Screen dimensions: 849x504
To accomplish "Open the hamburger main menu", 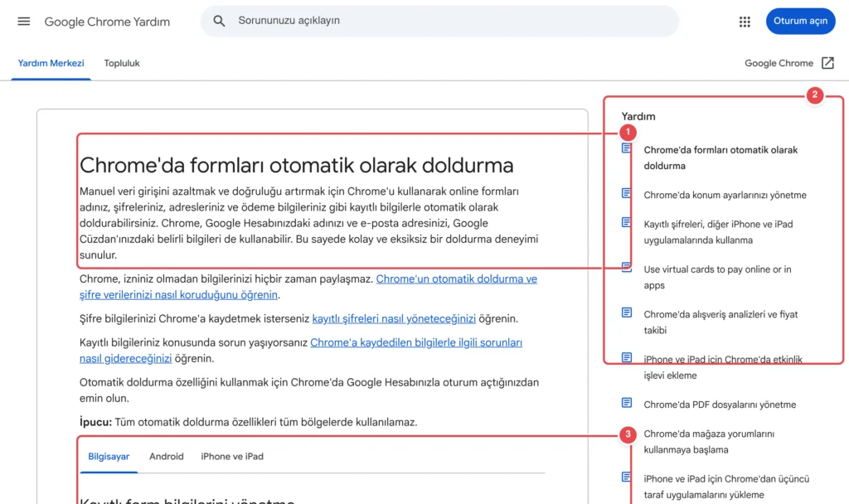I will [x=24, y=22].
